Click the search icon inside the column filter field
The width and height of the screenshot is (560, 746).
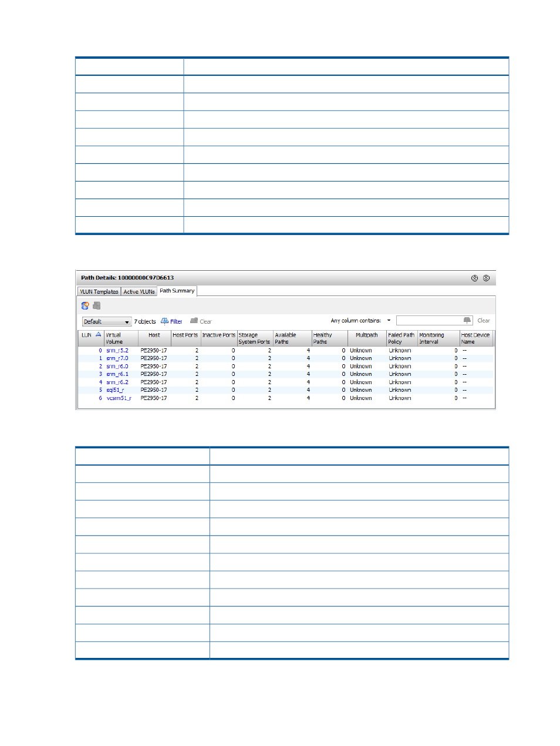click(467, 320)
